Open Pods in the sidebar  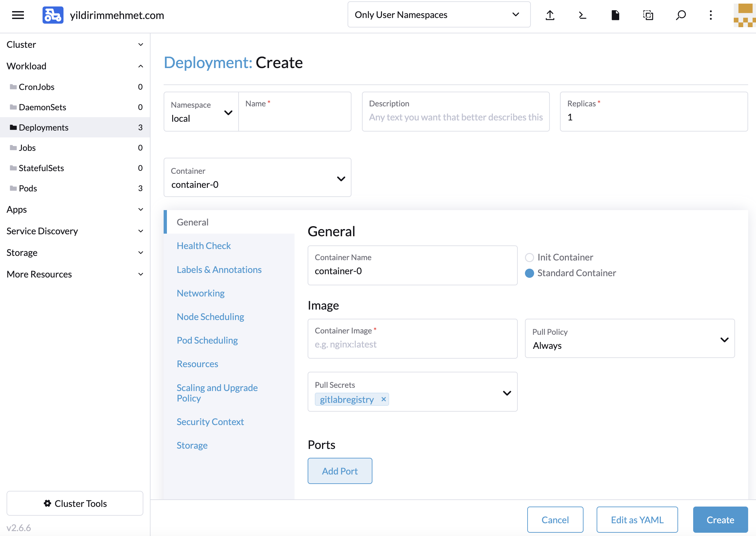click(x=75, y=188)
